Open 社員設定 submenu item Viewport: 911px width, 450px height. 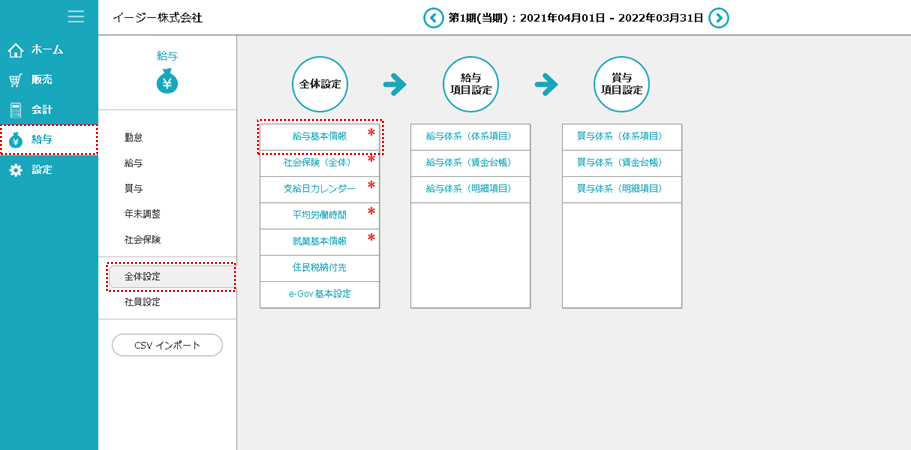[142, 302]
